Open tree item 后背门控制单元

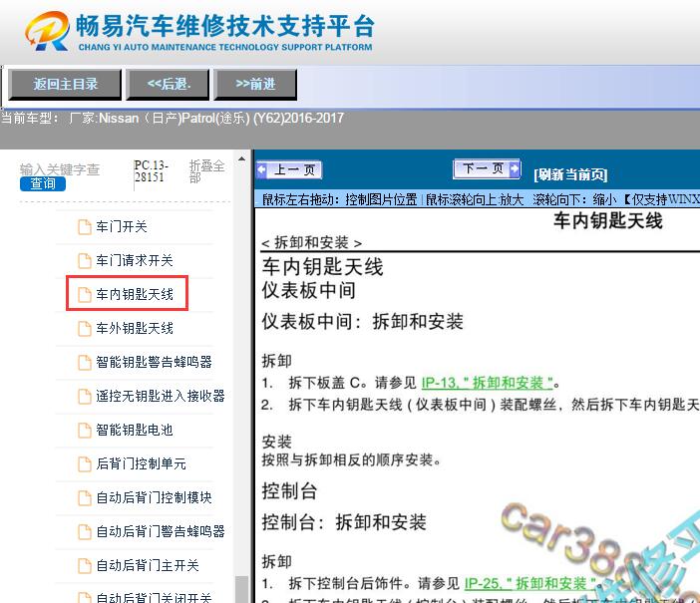click(x=141, y=463)
